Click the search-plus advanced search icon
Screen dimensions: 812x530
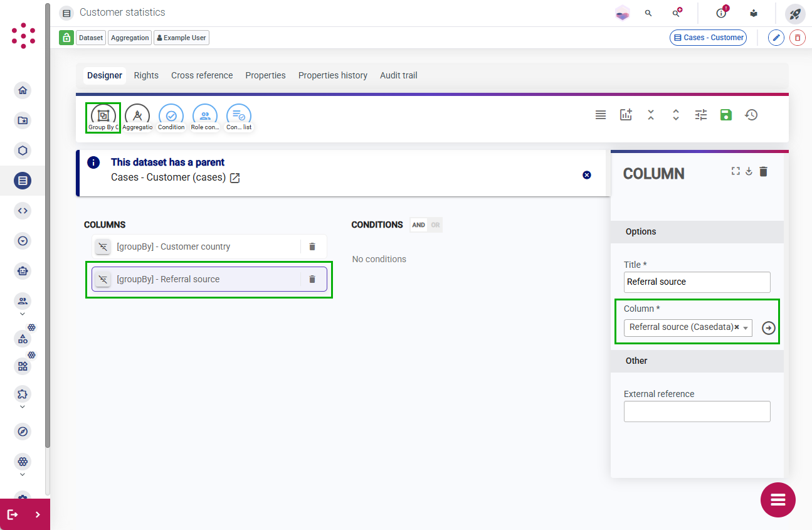tap(677, 13)
